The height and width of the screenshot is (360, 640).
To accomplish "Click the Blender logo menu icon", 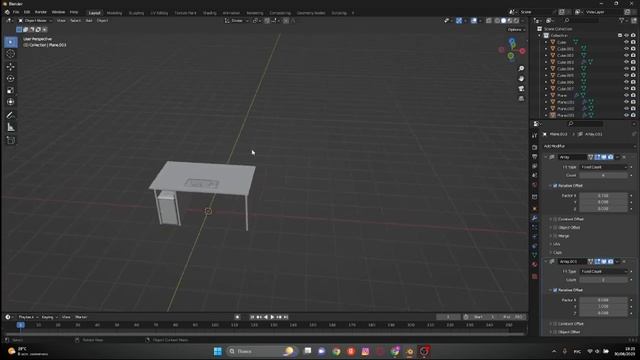I will tap(7, 12).
